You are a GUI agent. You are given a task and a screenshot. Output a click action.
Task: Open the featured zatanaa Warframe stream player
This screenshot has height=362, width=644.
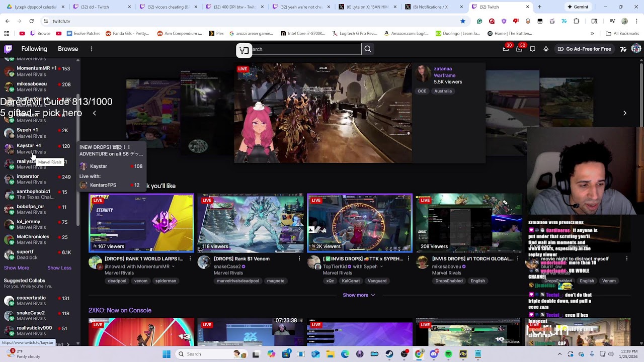tap(323, 113)
